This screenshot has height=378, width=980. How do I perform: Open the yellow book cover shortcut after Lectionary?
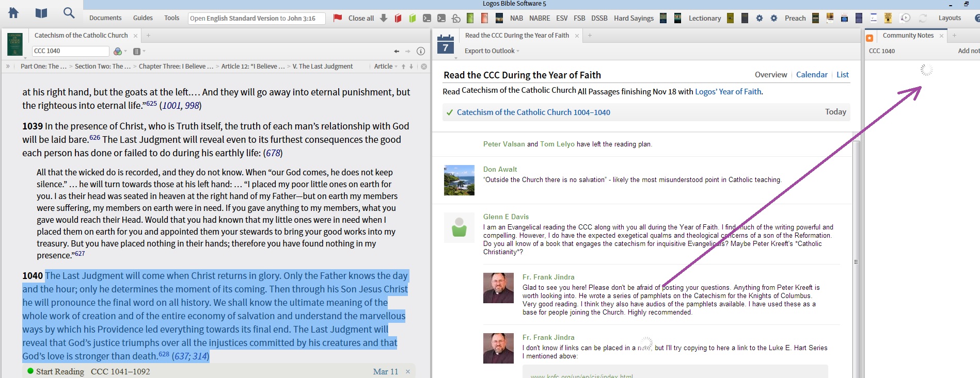731,18
